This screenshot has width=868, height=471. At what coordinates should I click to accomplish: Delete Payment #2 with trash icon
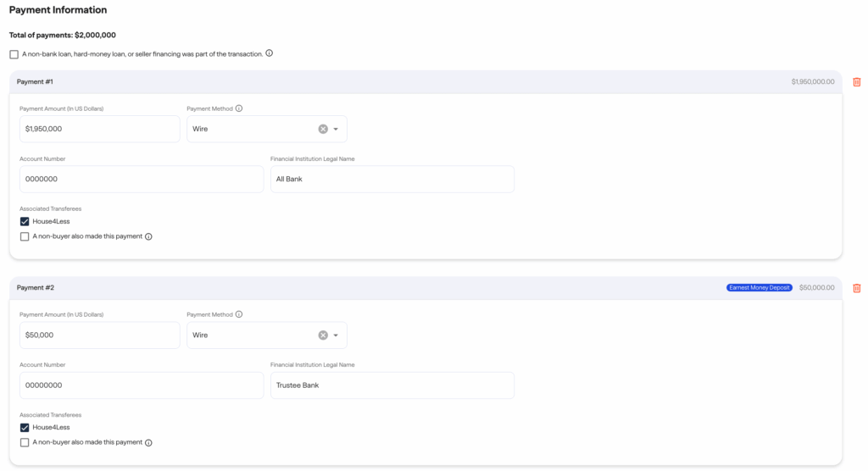click(x=856, y=288)
